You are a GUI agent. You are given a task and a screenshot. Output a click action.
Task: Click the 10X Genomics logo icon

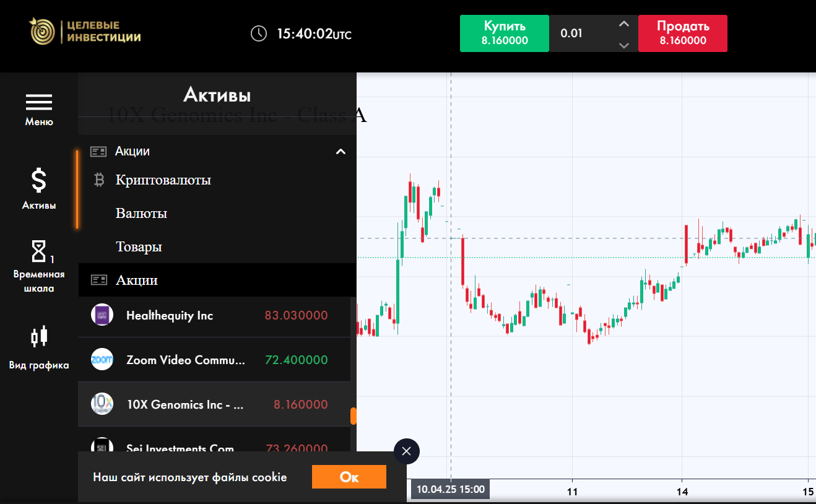point(102,404)
